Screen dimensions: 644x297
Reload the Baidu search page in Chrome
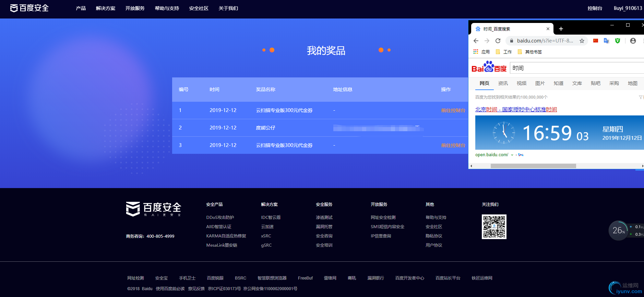pyautogui.click(x=498, y=41)
